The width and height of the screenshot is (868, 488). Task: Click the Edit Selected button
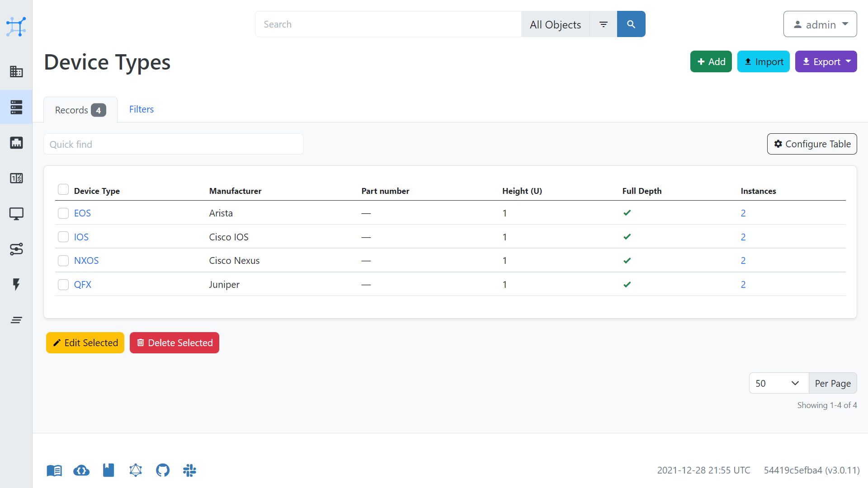[x=85, y=343]
